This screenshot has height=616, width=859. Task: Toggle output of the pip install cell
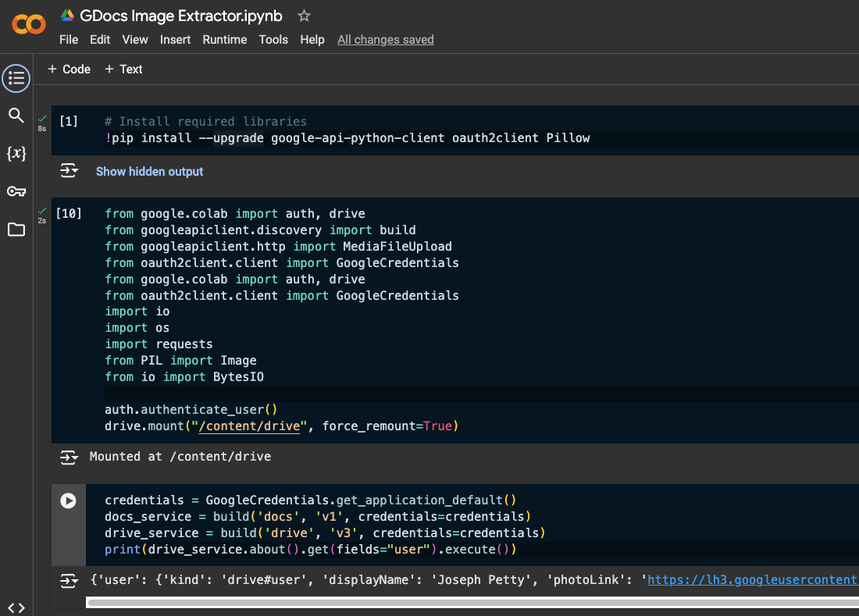[x=70, y=171]
